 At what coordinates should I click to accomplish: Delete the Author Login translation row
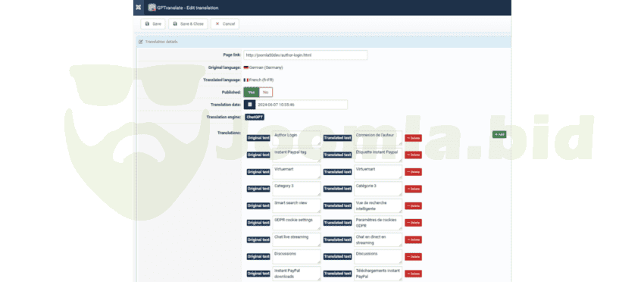413,138
